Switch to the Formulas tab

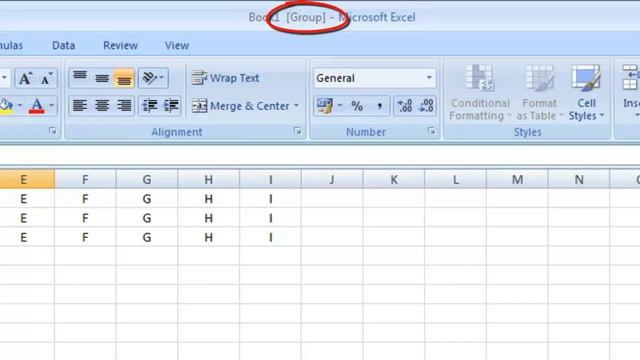point(11,45)
